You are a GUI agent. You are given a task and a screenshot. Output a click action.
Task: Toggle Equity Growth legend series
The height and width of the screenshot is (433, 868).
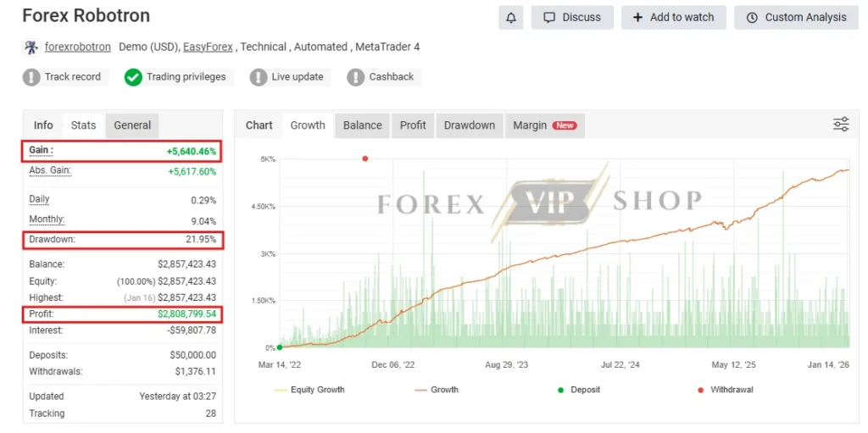(x=309, y=390)
